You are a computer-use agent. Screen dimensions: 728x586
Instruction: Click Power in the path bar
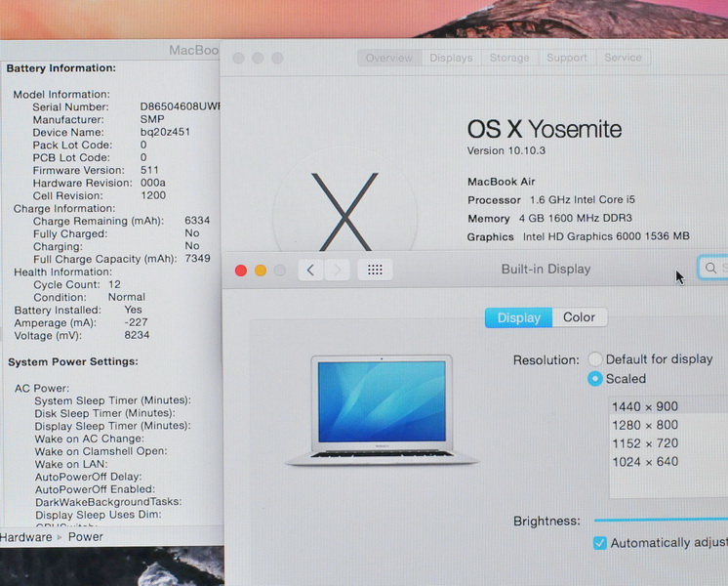86,537
